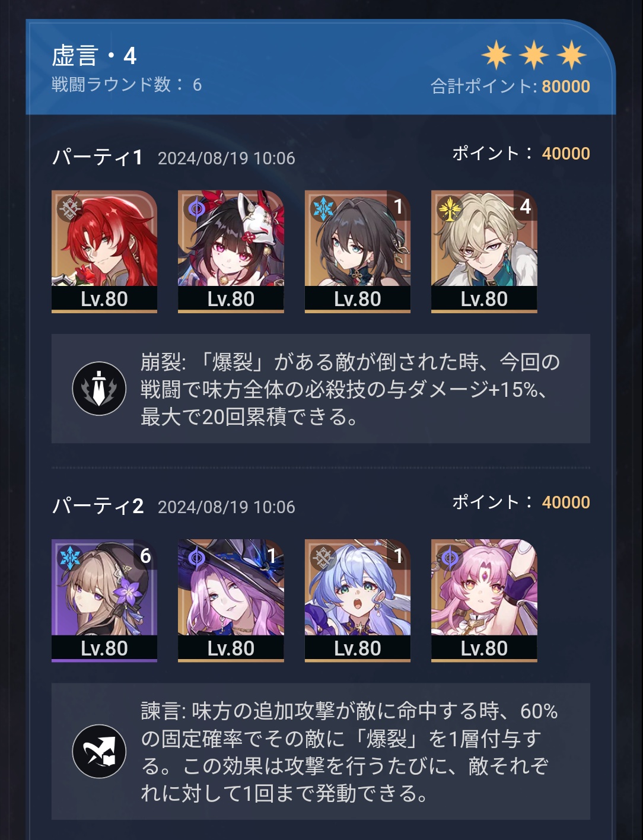Viewport: 643px width, 840px height.
Task: Open the blue-haired character in Party 2
Action: pos(358,600)
